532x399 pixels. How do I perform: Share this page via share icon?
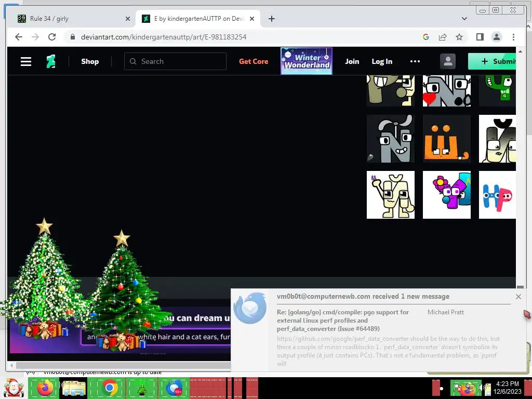(443, 37)
